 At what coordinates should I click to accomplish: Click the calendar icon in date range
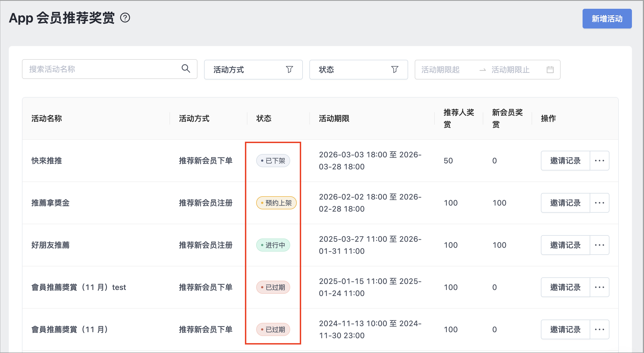(x=550, y=70)
